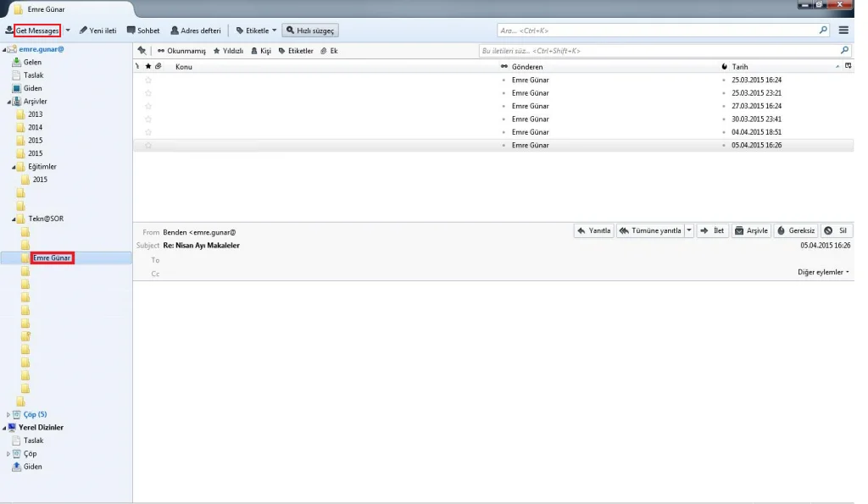Toggle the Hızlı süzgeç quick filter bar

point(310,30)
